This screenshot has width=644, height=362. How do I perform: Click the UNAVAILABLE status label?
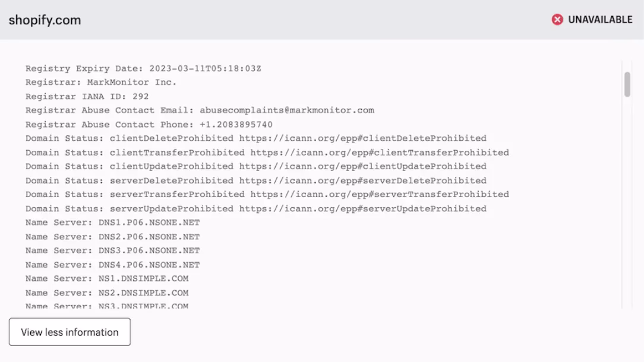coord(601,19)
